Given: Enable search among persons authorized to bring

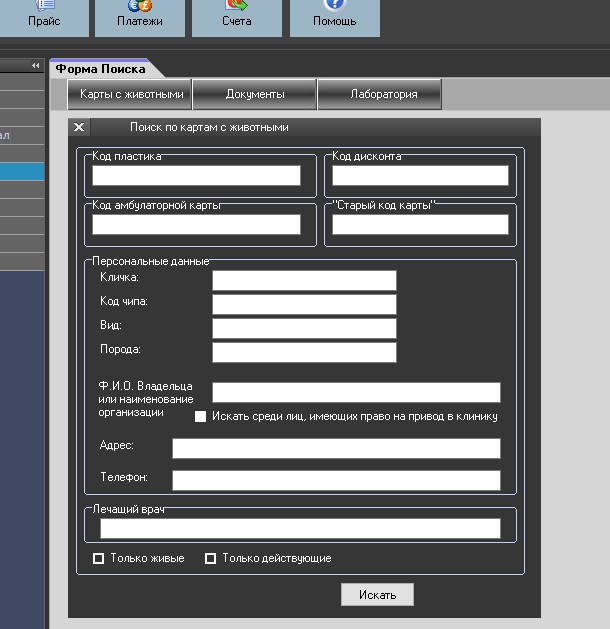Looking at the screenshot, I should tap(200, 417).
